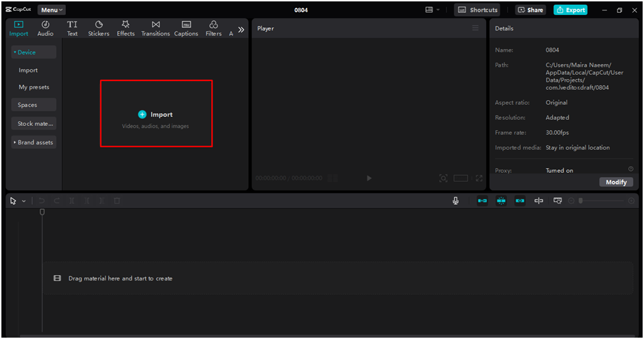644x339 pixels.
Task: Switch to the Effects tab
Action: (x=125, y=29)
